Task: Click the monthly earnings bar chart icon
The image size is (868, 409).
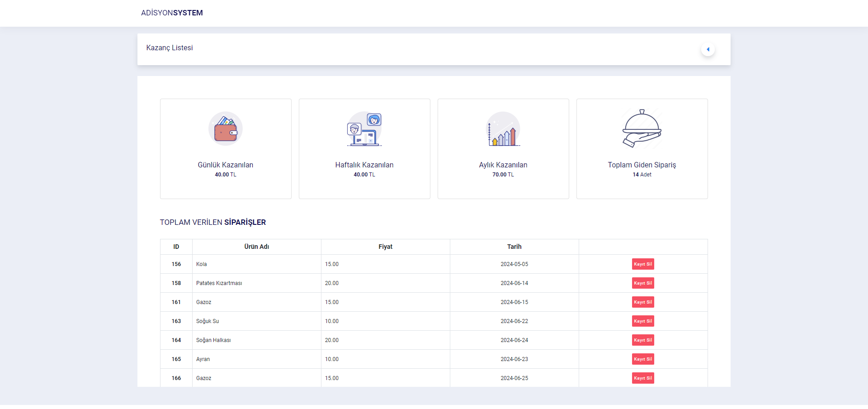Action: (x=503, y=129)
